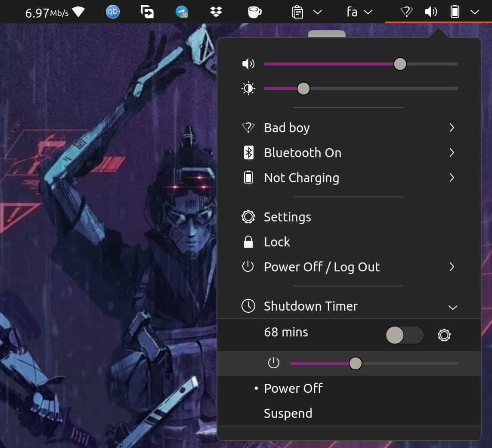The height and width of the screenshot is (448, 492).
Task: Adjust the screen brightness slider
Action: [361, 89]
